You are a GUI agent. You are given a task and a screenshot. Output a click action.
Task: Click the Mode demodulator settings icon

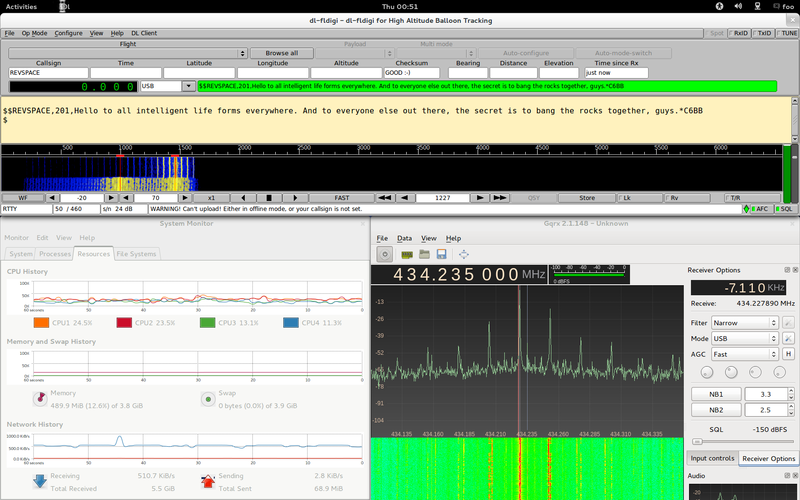(x=789, y=339)
